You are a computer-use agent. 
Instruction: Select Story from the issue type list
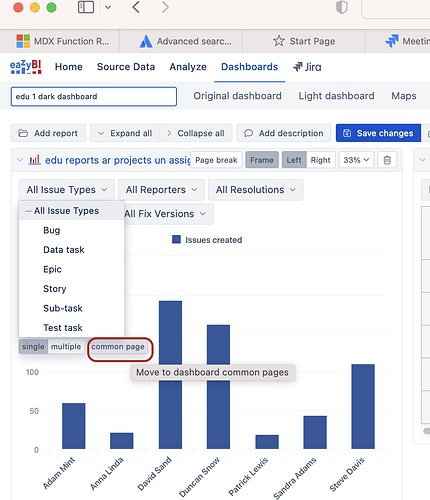(x=55, y=289)
